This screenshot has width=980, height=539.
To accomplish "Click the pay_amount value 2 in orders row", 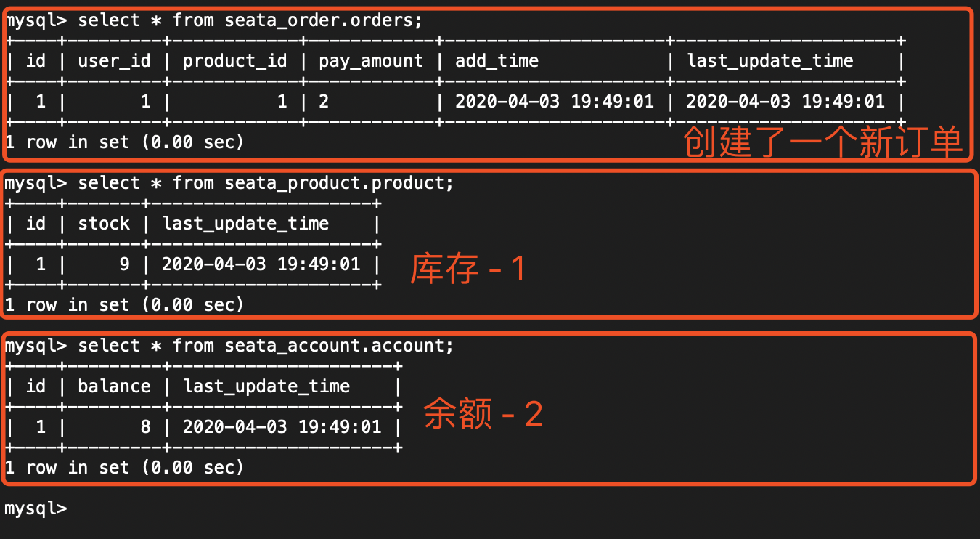I will pyautogui.click(x=324, y=102).
